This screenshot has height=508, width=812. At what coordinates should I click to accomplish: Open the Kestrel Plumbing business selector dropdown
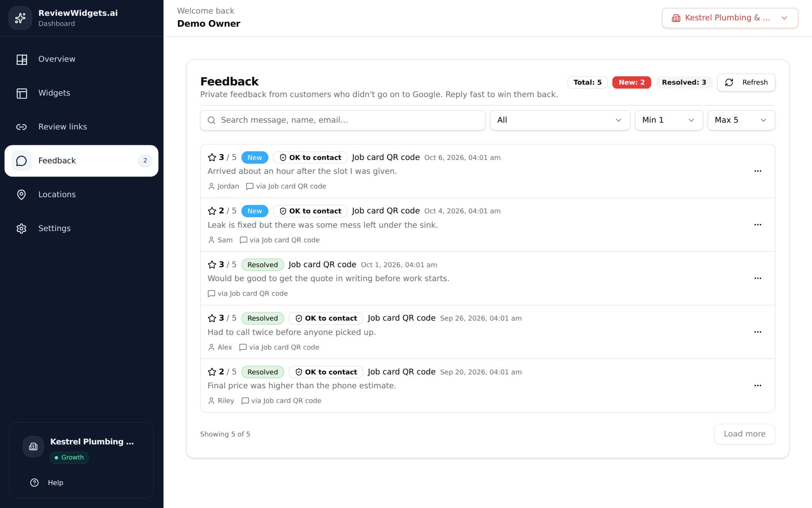coord(730,18)
